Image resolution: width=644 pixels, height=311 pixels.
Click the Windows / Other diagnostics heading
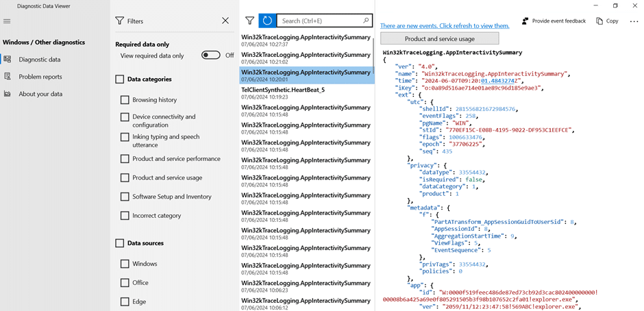[x=44, y=42]
